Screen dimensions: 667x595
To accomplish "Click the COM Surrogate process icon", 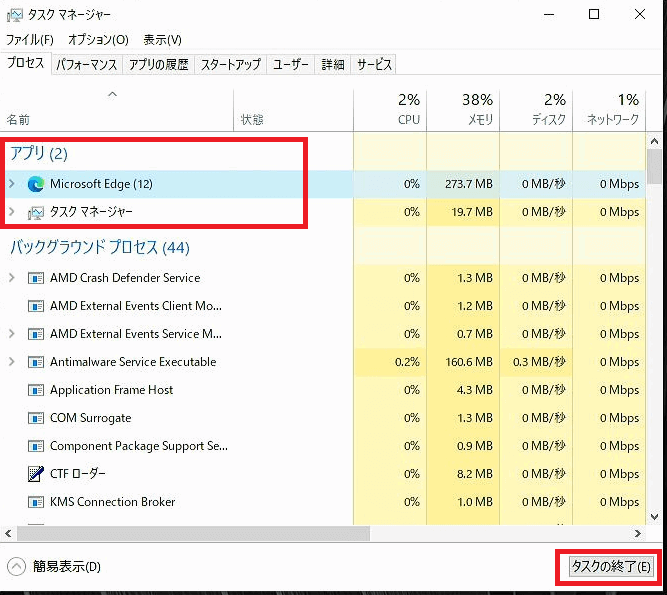I will pos(36,418).
